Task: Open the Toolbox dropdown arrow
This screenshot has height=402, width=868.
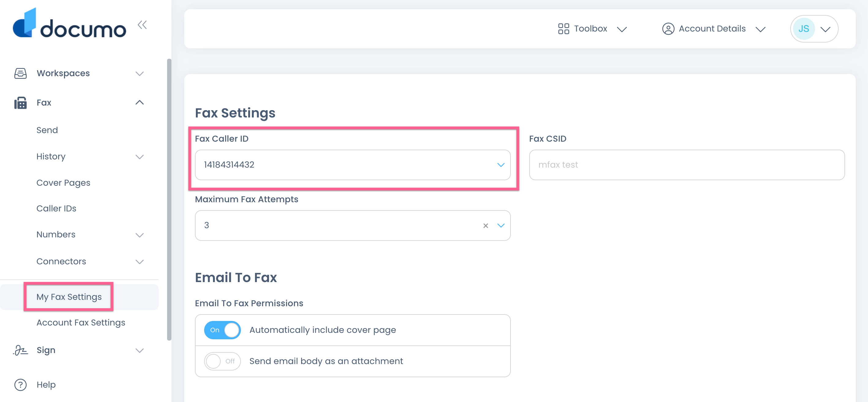Action: (622, 29)
